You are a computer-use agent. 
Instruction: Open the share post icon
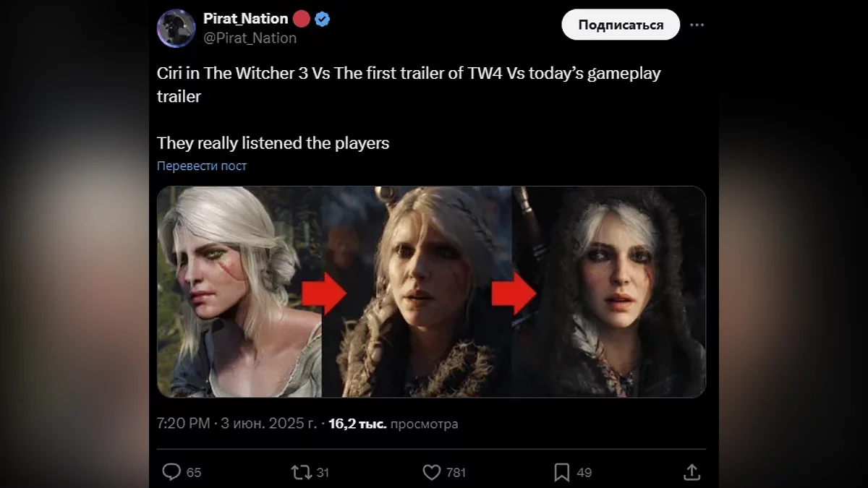tap(692, 472)
